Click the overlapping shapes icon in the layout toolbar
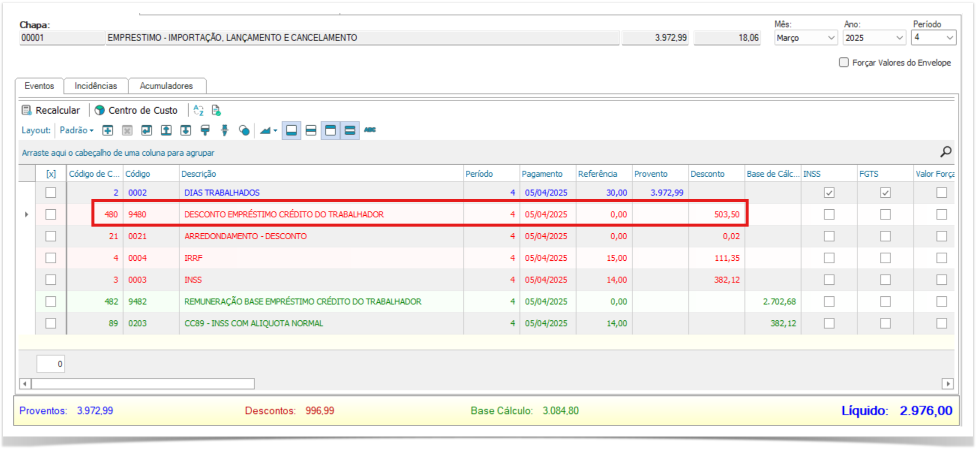This screenshot has width=980, height=451. pos(244,130)
